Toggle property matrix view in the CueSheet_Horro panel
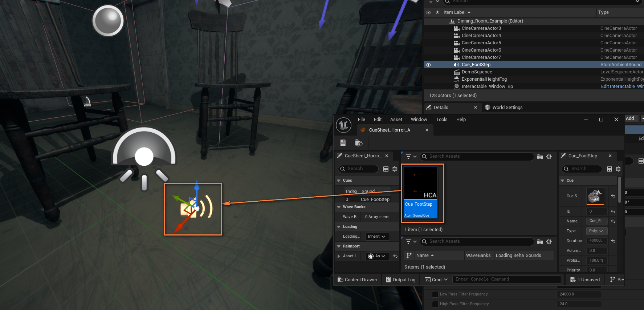The image size is (644, 310). (x=386, y=169)
